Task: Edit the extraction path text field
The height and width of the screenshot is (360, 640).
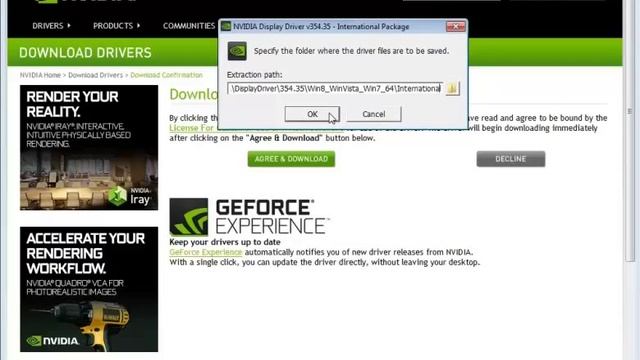Action: (x=335, y=88)
